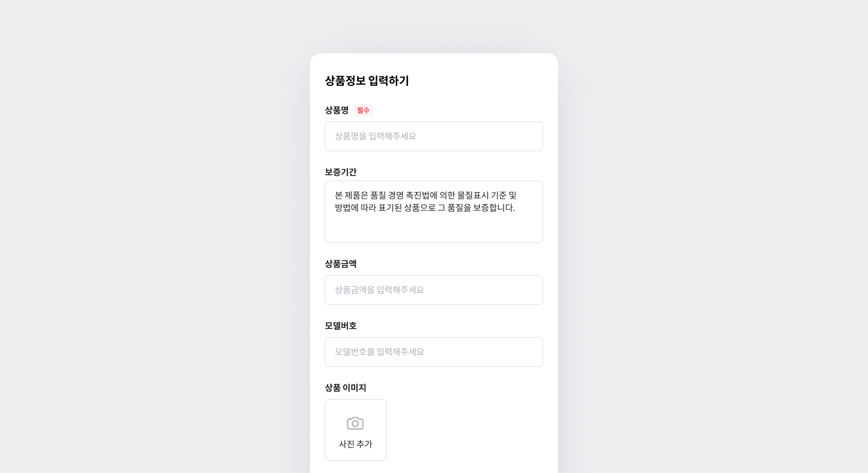Focus the 상품명 input field
868x473 pixels.
434,136
